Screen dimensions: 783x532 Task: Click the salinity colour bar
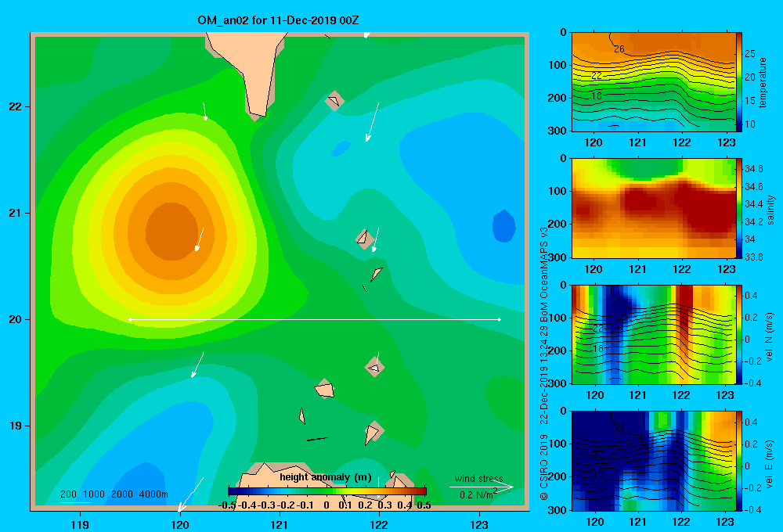point(739,208)
